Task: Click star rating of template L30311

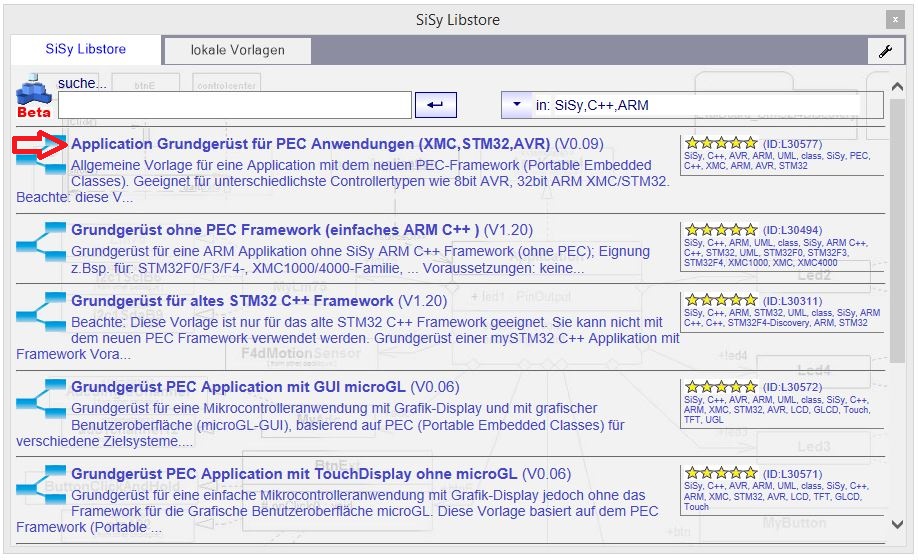Action: 720,300
